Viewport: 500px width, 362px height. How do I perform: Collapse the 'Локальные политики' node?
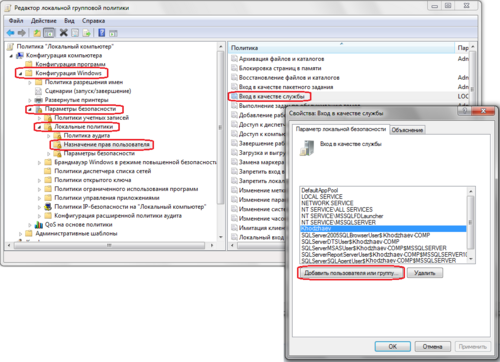coord(39,127)
